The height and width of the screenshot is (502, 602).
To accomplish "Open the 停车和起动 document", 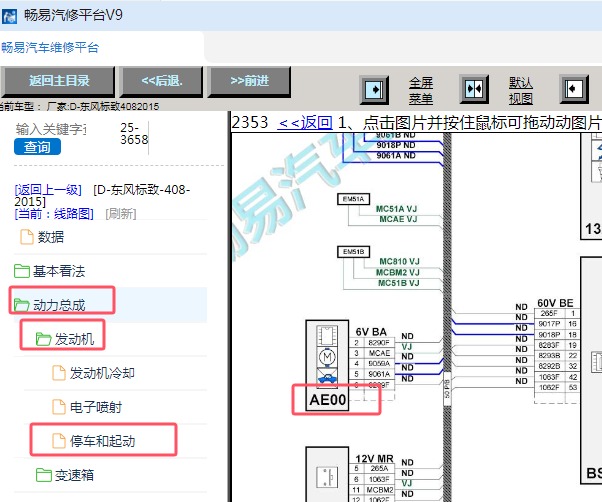I will coord(103,441).
